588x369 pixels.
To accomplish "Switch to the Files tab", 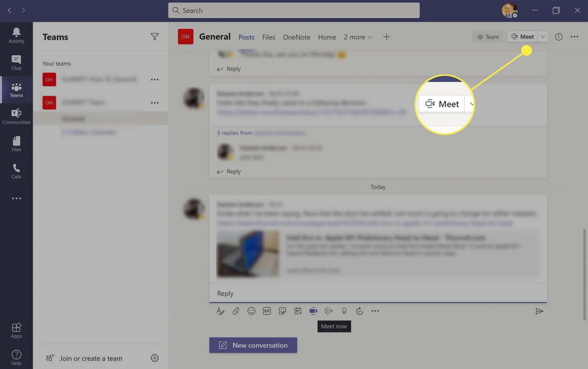I will pyautogui.click(x=268, y=37).
